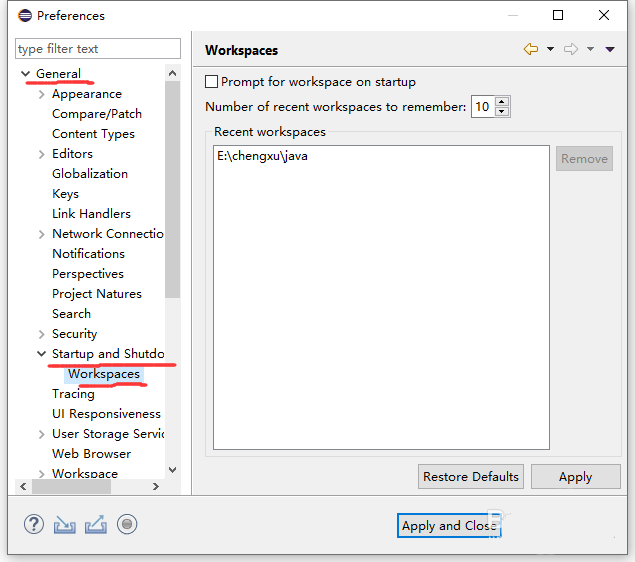Click the Apply button
Screen dimensions: 635x562
(575, 477)
